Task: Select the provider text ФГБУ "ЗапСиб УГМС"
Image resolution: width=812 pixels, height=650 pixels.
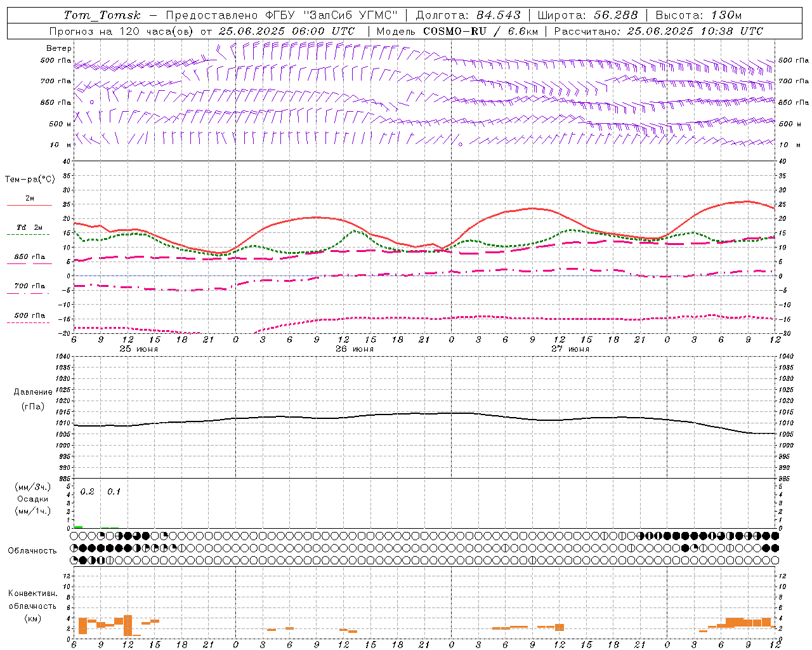Action: pyautogui.click(x=332, y=15)
